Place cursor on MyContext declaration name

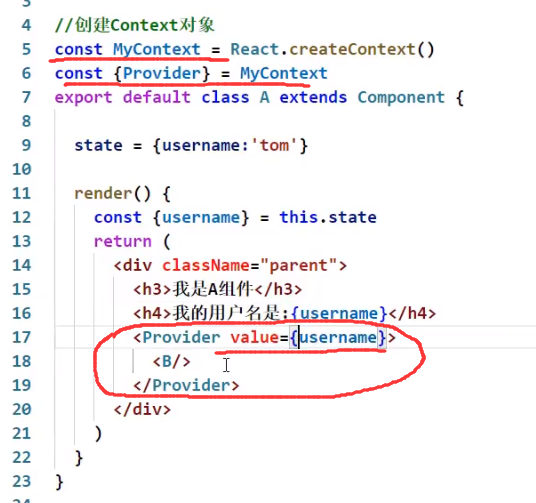157,49
